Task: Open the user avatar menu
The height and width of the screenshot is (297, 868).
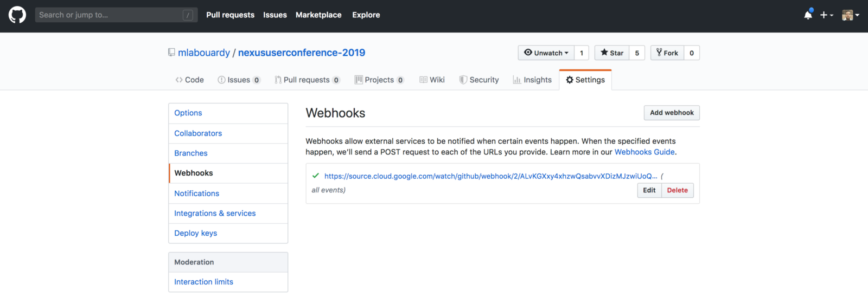Action: pos(850,15)
